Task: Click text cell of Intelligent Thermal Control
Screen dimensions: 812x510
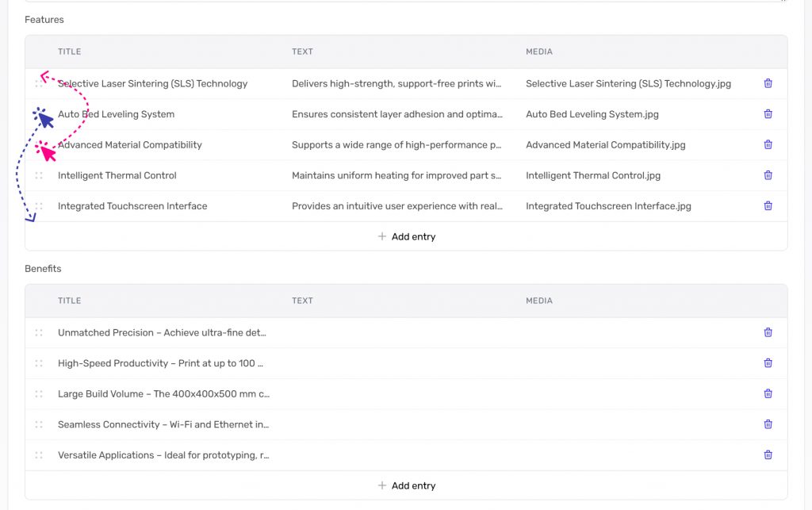Action: tap(396, 175)
